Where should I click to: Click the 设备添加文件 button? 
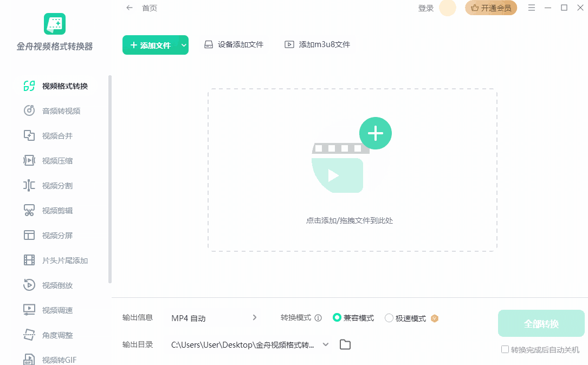pyautogui.click(x=234, y=44)
